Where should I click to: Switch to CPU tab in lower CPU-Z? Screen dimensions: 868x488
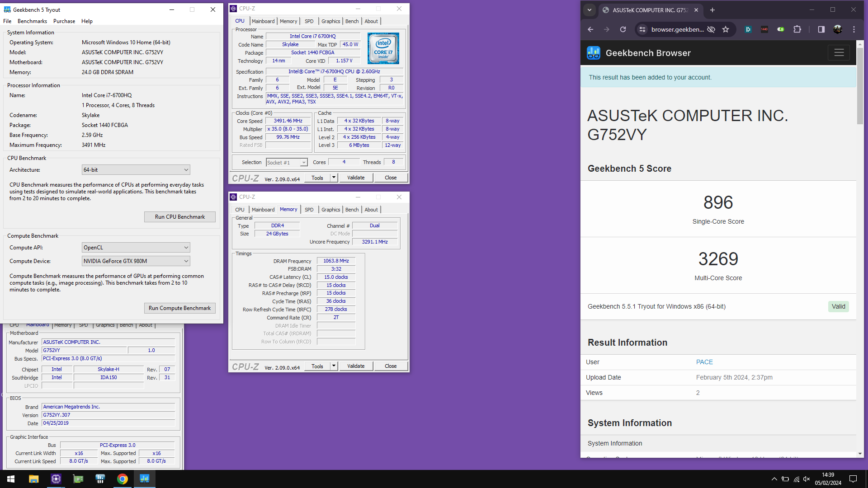(240, 210)
